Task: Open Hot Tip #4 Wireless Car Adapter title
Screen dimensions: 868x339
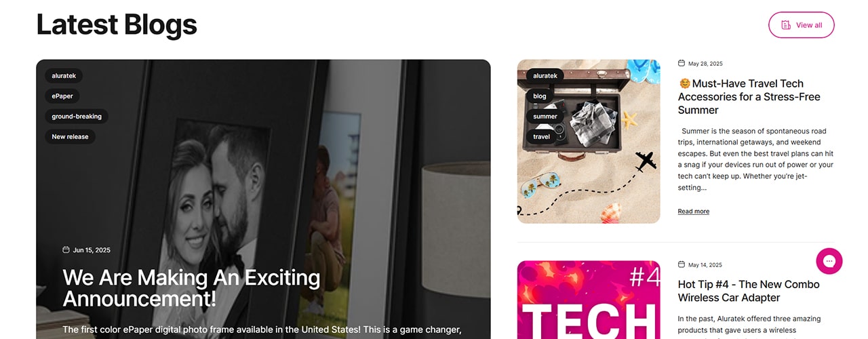Action: (x=749, y=291)
